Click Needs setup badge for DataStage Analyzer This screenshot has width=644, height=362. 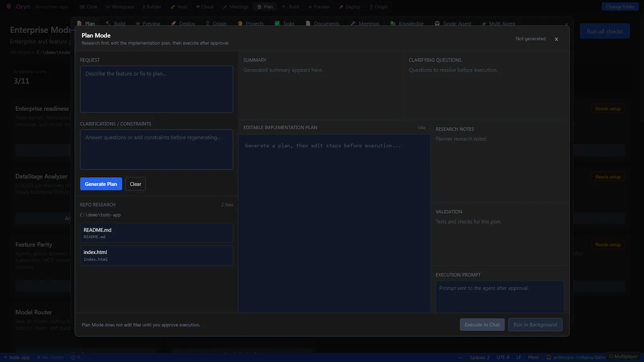(x=608, y=177)
